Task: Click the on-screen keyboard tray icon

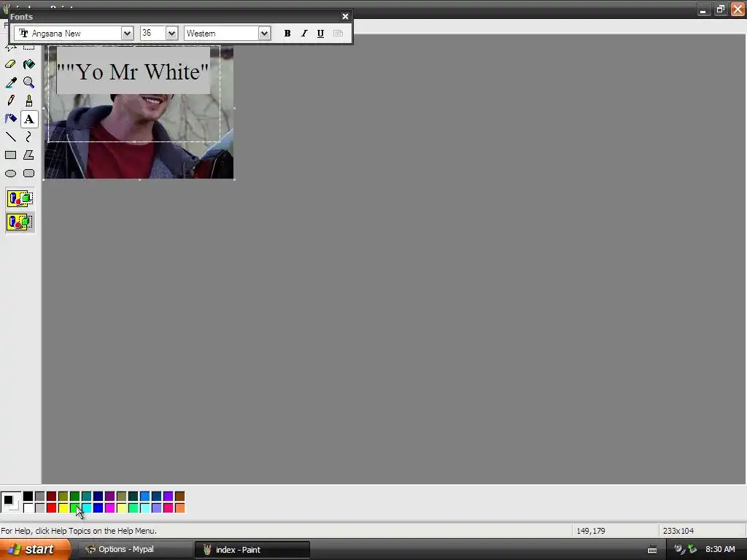Action: coord(652,550)
